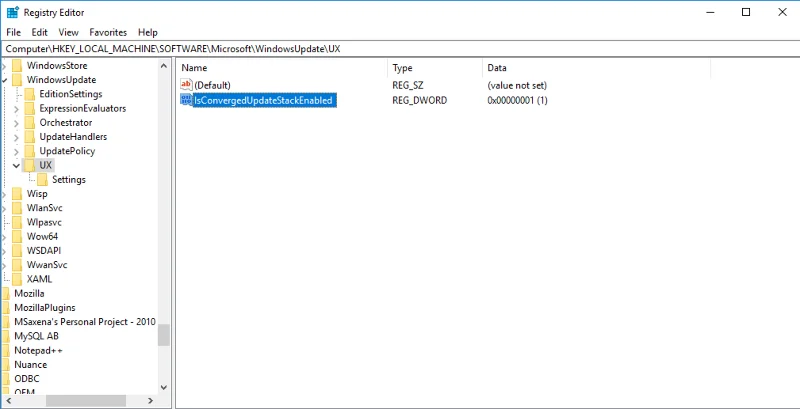
Task: Select the EditionSettings folder icon
Action: (x=30, y=94)
